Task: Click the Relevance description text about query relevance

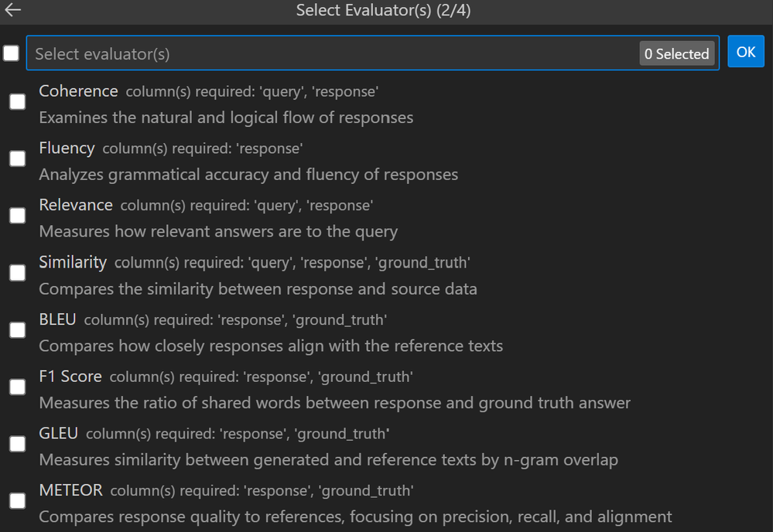Action: pyautogui.click(x=218, y=231)
